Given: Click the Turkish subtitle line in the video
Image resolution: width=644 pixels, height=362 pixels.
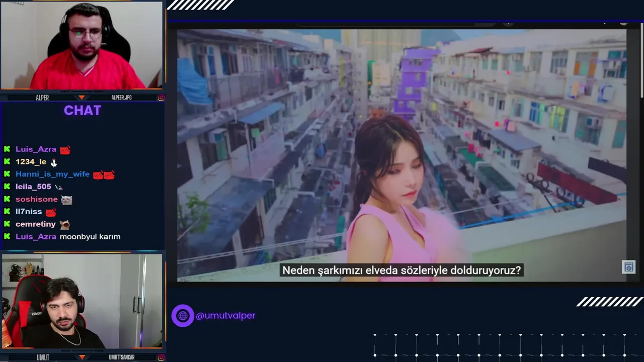Looking at the screenshot, I should click(x=401, y=270).
